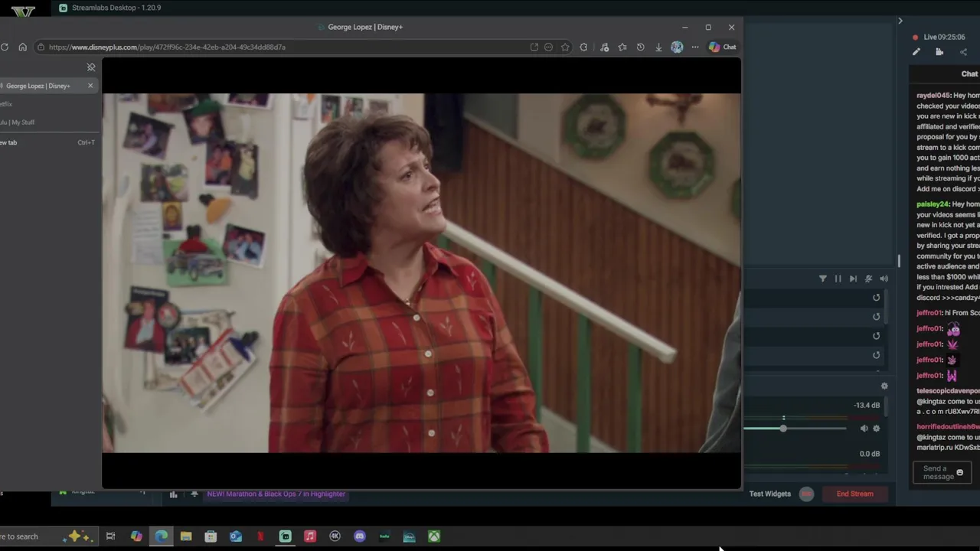
Task: Open the Edge three-dot settings menu
Action: pyautogui.click(x=695, y=47)
